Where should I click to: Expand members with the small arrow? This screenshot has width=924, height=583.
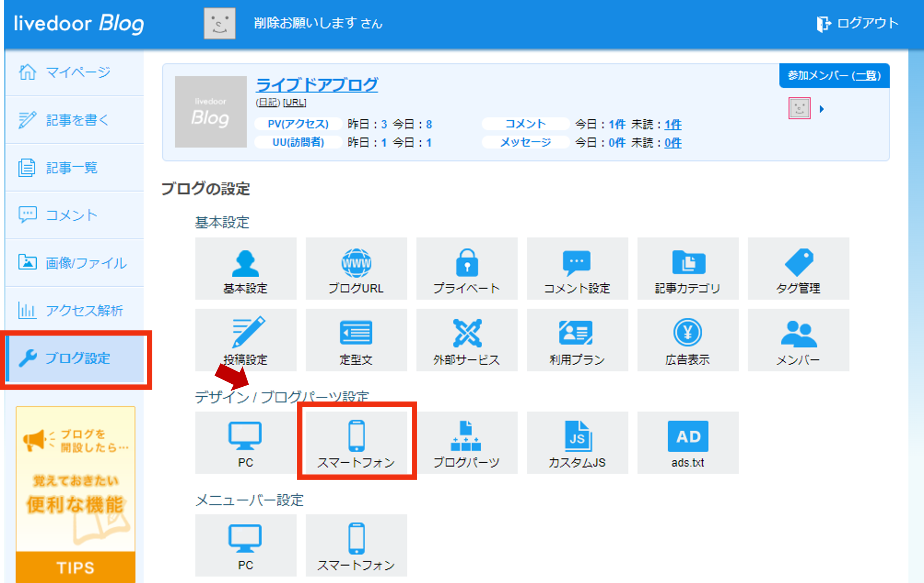(x=822, y=109)
